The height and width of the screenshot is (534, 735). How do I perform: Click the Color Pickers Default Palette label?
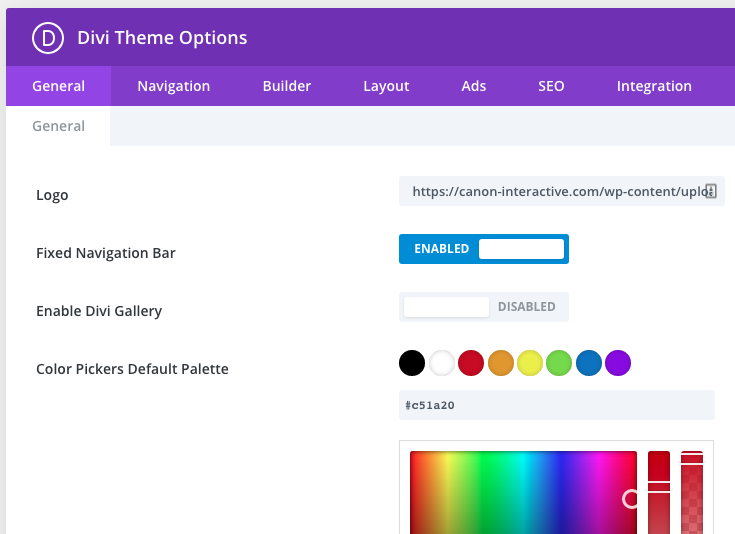(x=132, y=369)
